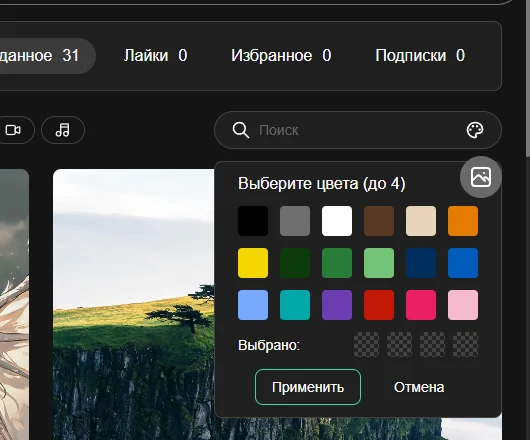Select the navy blue swatch
530x440 pixels.
(421, 263)
